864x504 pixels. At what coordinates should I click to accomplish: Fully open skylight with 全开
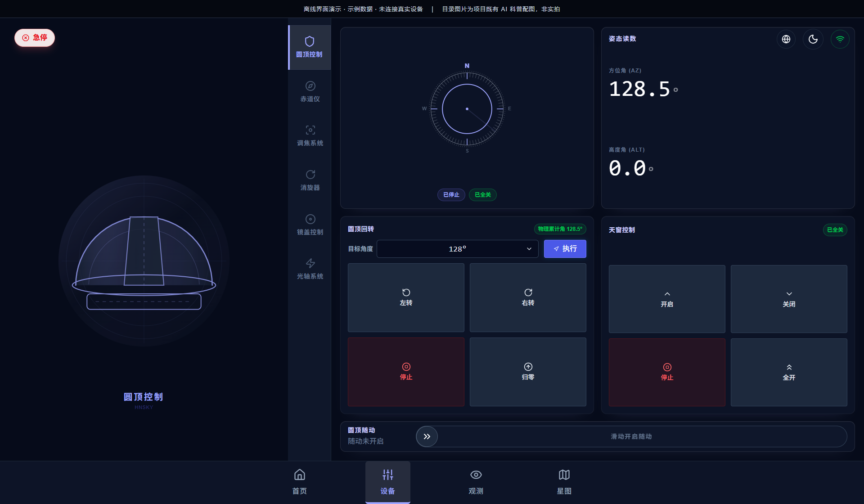(789, 372)
